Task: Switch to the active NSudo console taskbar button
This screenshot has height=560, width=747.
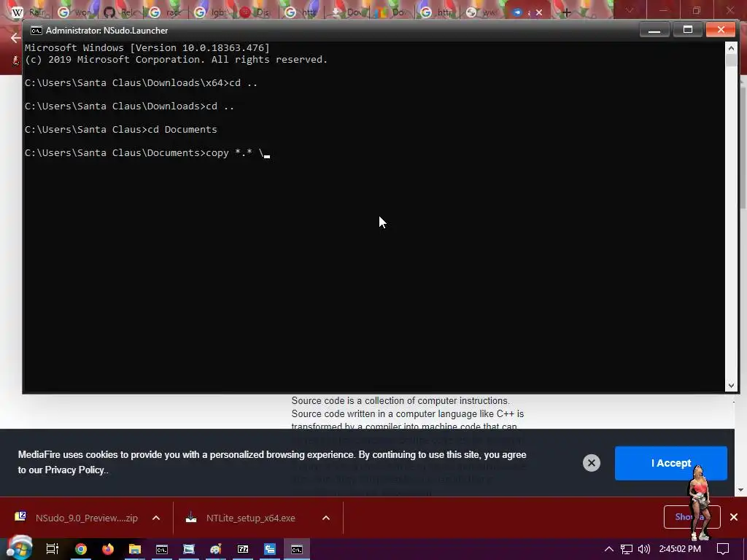Action: pyautogui.click(x=297, y=549)
